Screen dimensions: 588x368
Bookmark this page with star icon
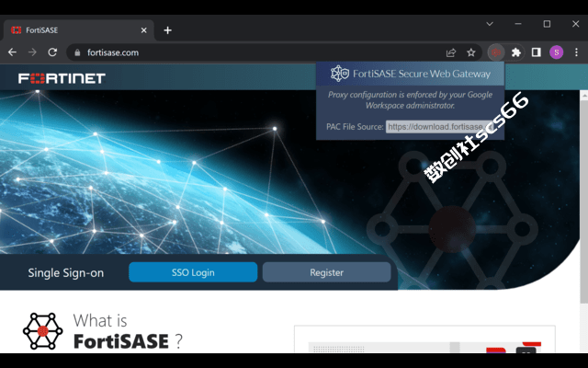coord(471,52)
